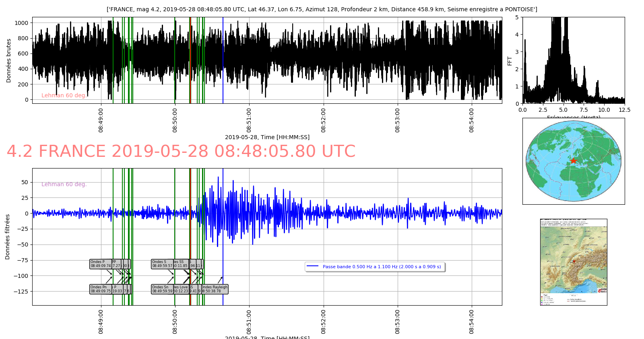Select the 'Ondes P' annotation box
644x339 pixels.
coord(100,264)
